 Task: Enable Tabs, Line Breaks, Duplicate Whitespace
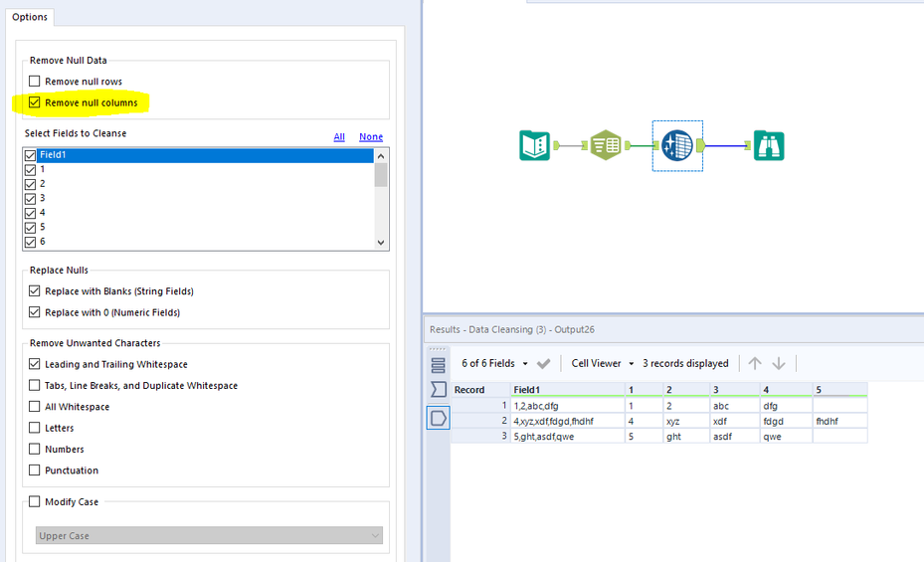click(35, 385)
